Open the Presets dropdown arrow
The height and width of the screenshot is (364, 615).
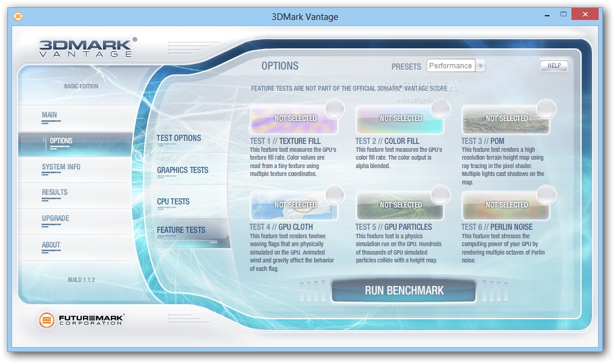(x=481, y=66)
